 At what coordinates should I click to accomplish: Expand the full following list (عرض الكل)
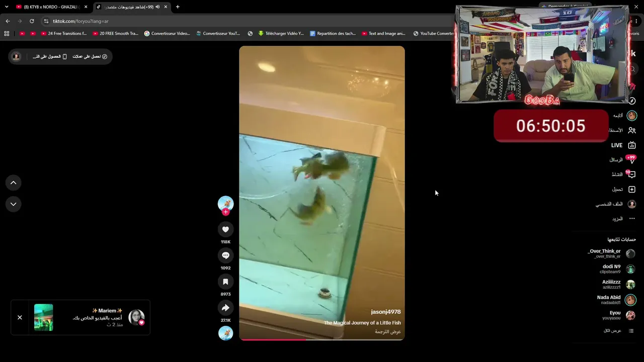tap(619, 331)
